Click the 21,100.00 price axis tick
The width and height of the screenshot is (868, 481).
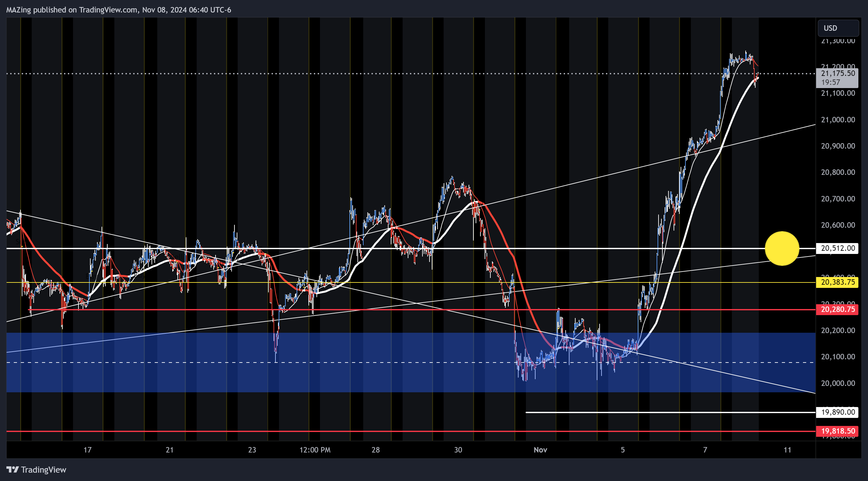[838, 93]
